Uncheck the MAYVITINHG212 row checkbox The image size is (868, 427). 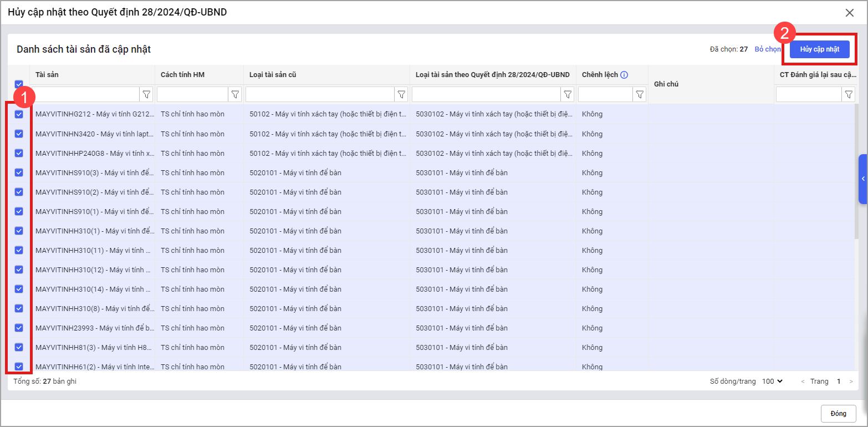pyautogui.click(x=19, y=114)
